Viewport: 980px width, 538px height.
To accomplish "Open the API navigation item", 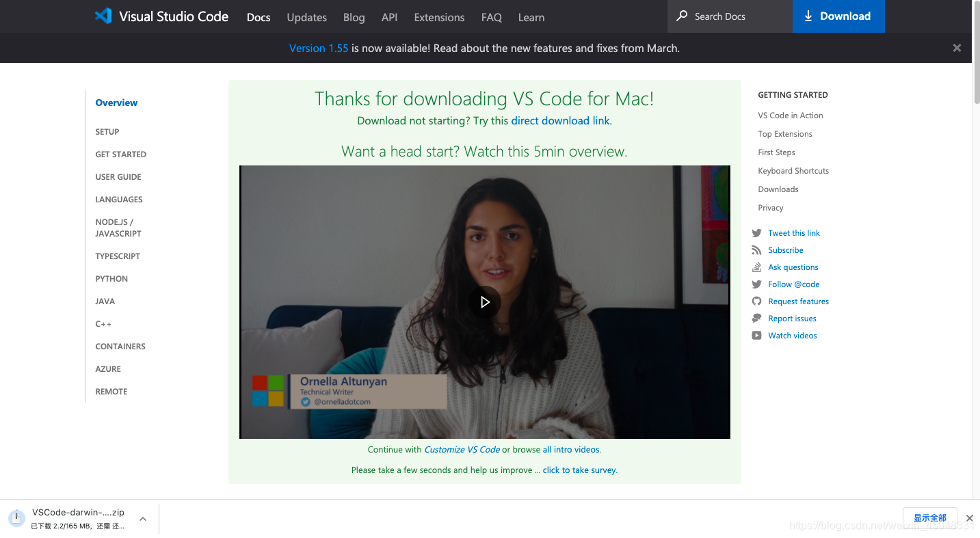I will 390,17.
